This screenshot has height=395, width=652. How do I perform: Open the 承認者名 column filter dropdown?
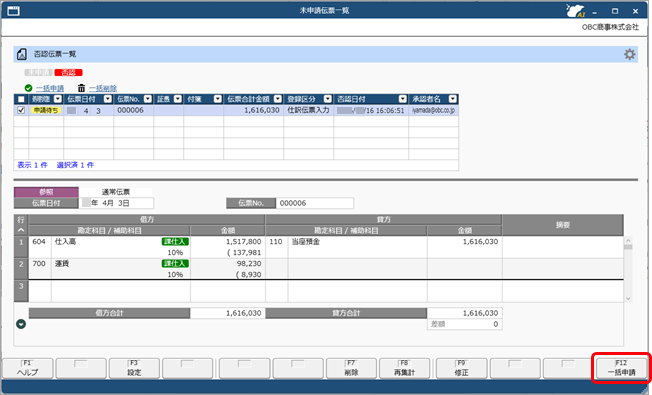tap(452, 99)
